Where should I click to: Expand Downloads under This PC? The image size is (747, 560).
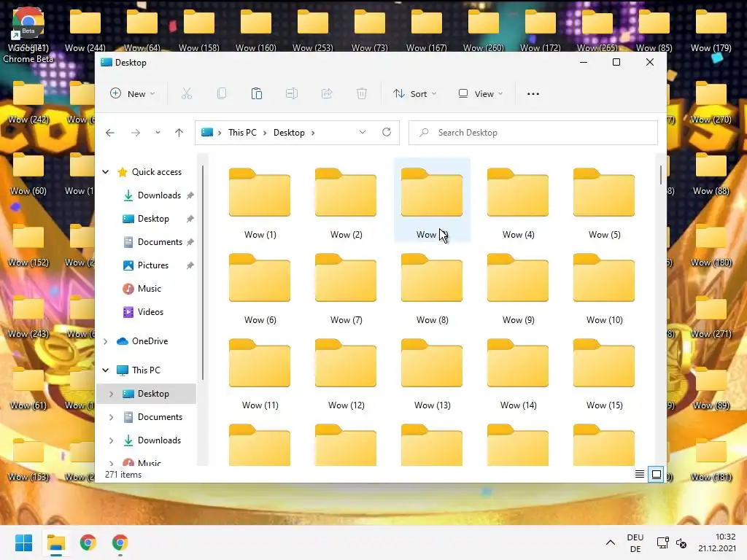click(x=111, y=440)
